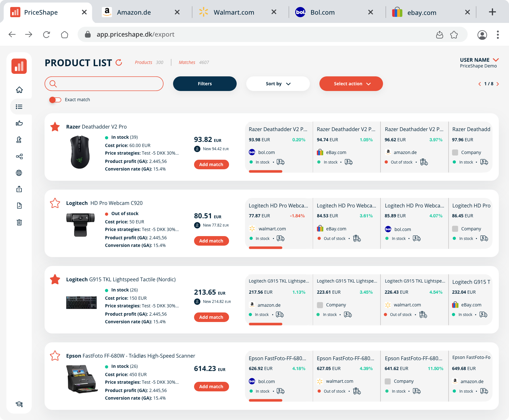The height and width of the screenshot is (420, 509).
Task: Click the red scroll indicator under Logitech webcam matches
Action: (x=266, y=248)
